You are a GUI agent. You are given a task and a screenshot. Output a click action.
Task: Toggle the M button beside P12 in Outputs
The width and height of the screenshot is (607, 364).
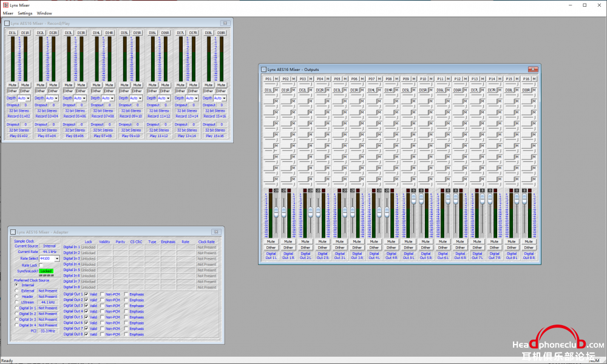466,79
